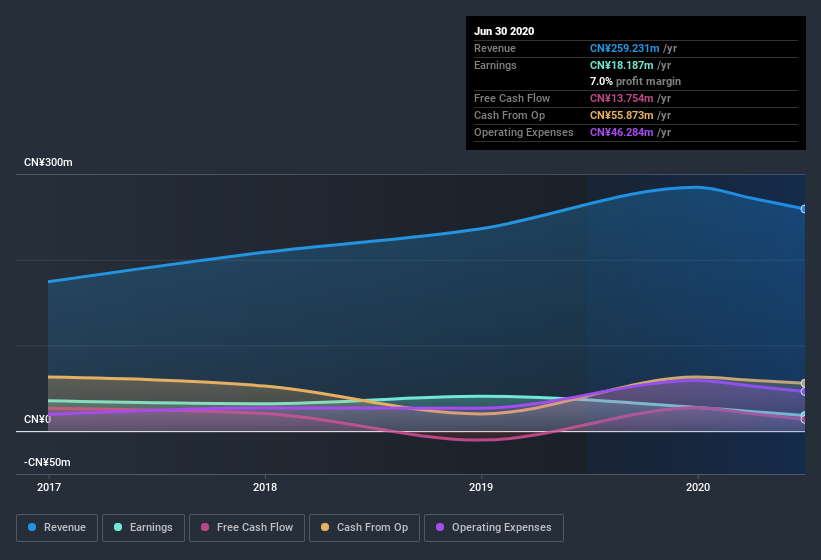The image size is (821, 560).
Task: Select the 2019 axis label
Action: click(x=481, y=487)
